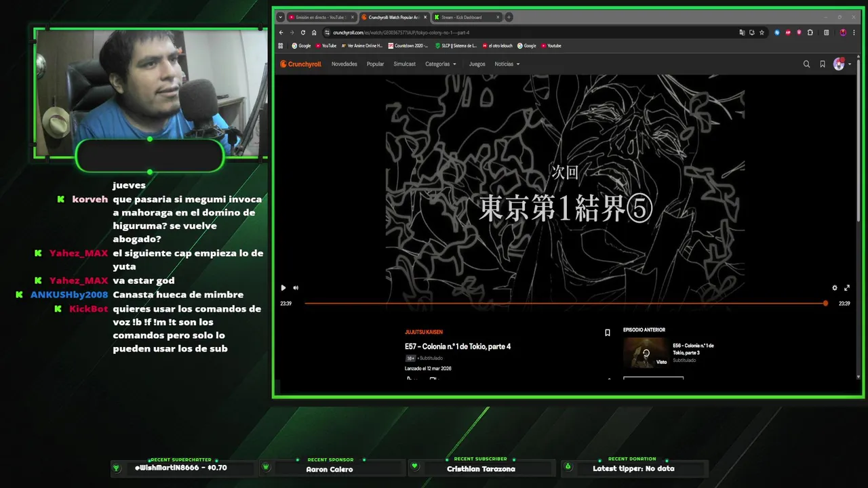Open the Crunchyroll watchlist bookmark in the header
Viewport: 868px width, 488px height.
(823, 64)
